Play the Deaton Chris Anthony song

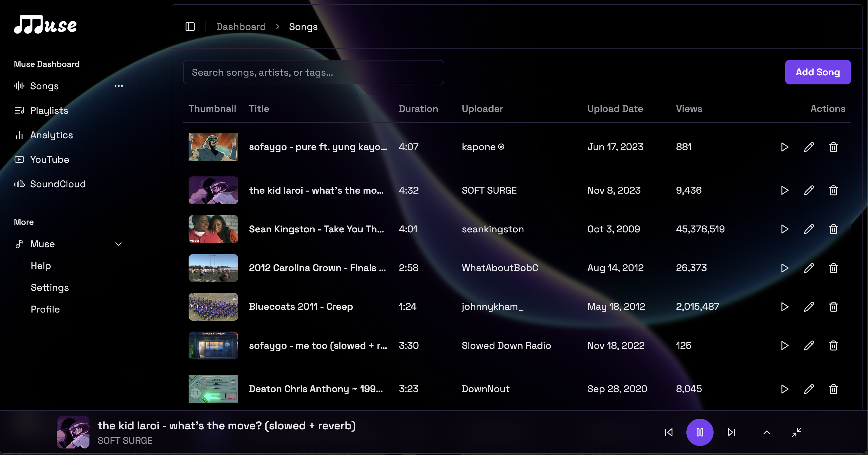(x=785, y=389)
